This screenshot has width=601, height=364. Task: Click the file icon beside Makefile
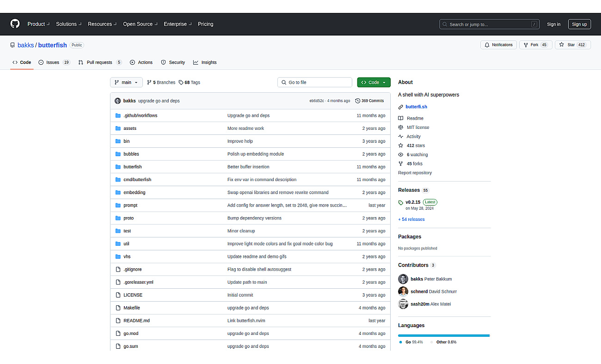118,308
